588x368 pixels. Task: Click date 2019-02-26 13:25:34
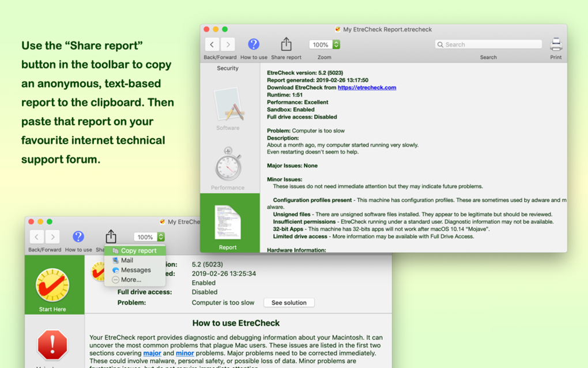(224, 273)
